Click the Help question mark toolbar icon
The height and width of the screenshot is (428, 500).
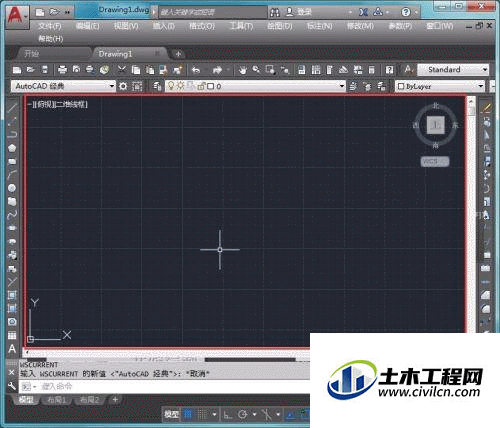click(x=389, y=70)
